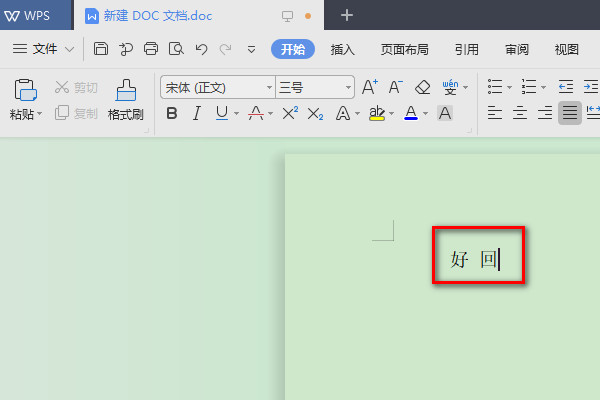
Task: Click the numbered list icon
Action: (529, 87)
